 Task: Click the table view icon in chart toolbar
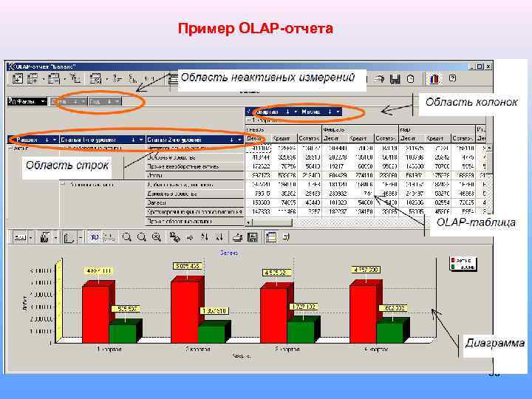(x=270, y=237)
